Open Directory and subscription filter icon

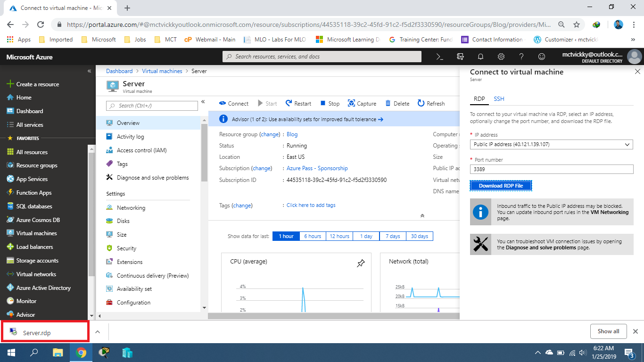[460, 57]
